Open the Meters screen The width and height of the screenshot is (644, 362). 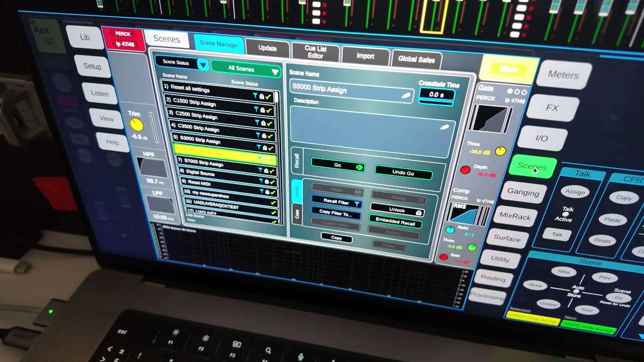(x=563, y=75)
